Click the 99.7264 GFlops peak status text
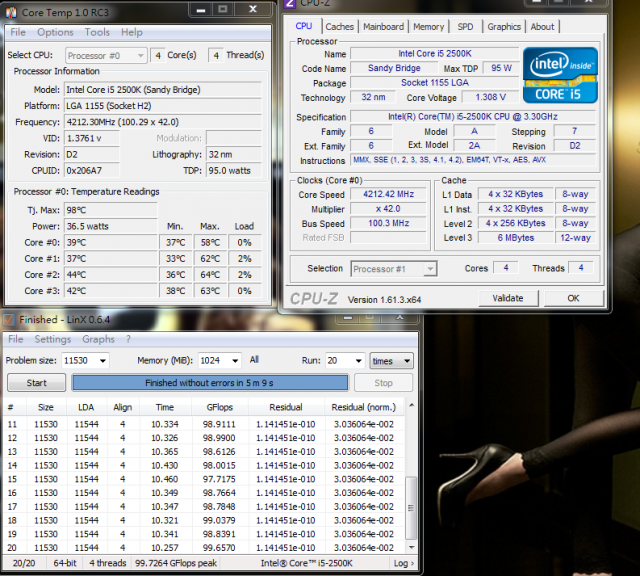 click(x=176, y=563)
